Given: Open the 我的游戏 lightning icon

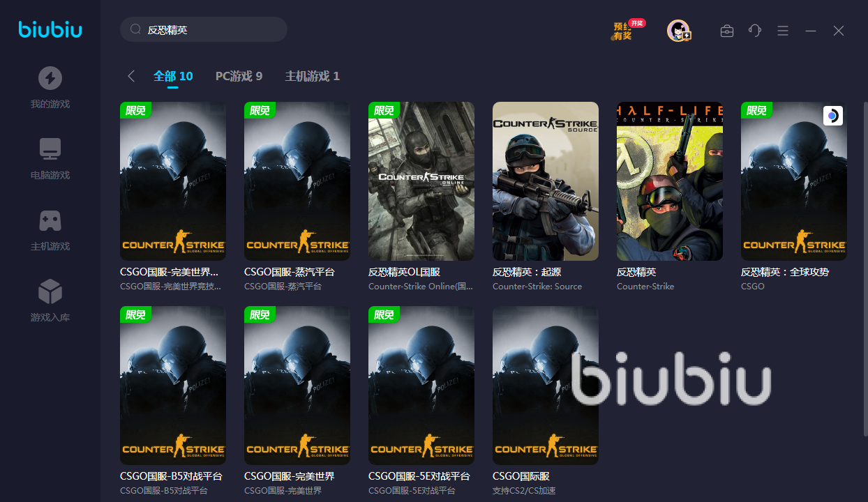Looking at the screenshot, I should [x=50, y=78].
